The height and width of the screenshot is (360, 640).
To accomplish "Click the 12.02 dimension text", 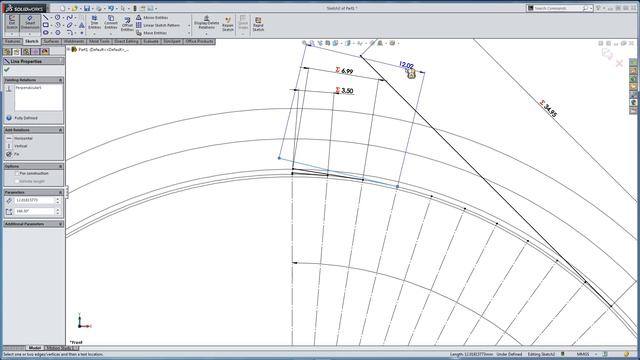I will [x=407, y=65].
